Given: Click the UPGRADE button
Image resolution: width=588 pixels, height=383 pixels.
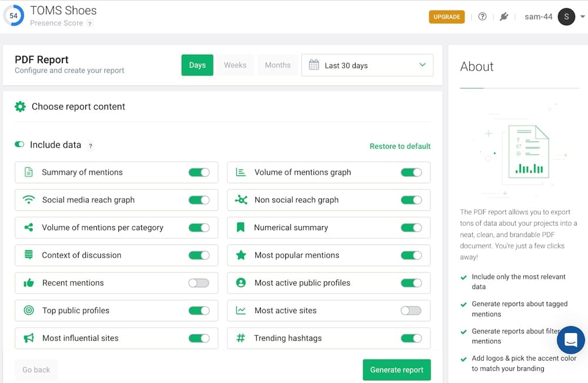Looking at the screenshot, I should tap(447, 17).
